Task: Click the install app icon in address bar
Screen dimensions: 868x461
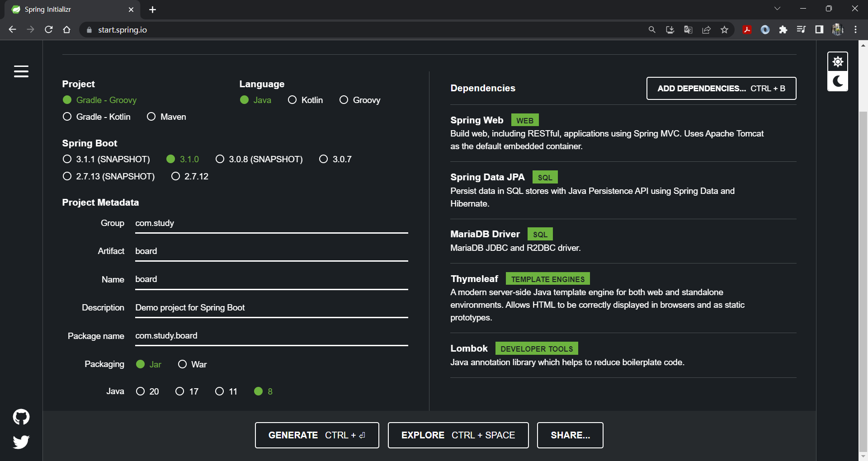Action: coord(670,29)
